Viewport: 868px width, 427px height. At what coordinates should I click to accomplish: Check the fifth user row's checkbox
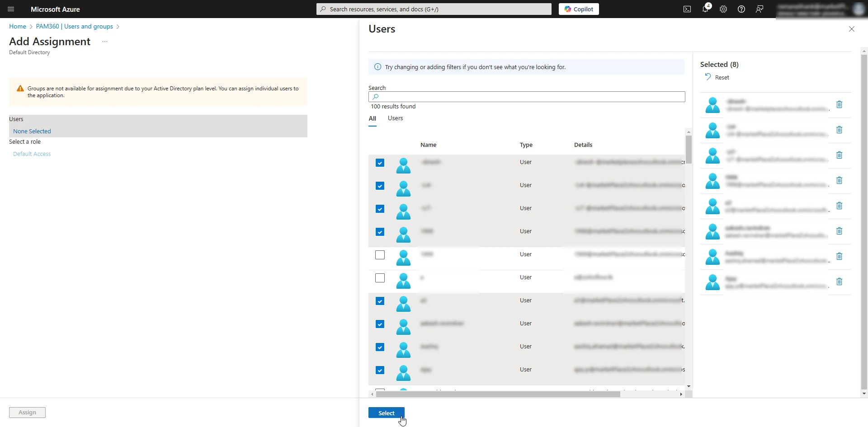[x=380, y=255]
